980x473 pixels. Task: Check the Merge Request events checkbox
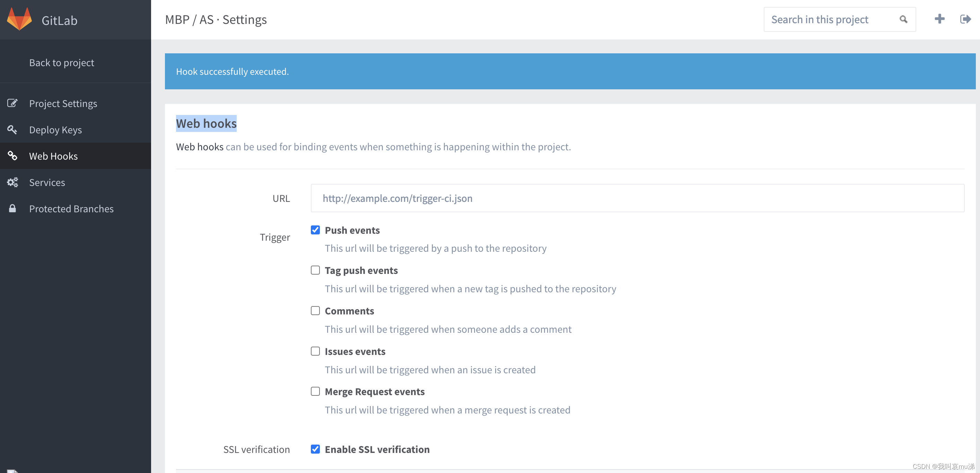[315, 391]
